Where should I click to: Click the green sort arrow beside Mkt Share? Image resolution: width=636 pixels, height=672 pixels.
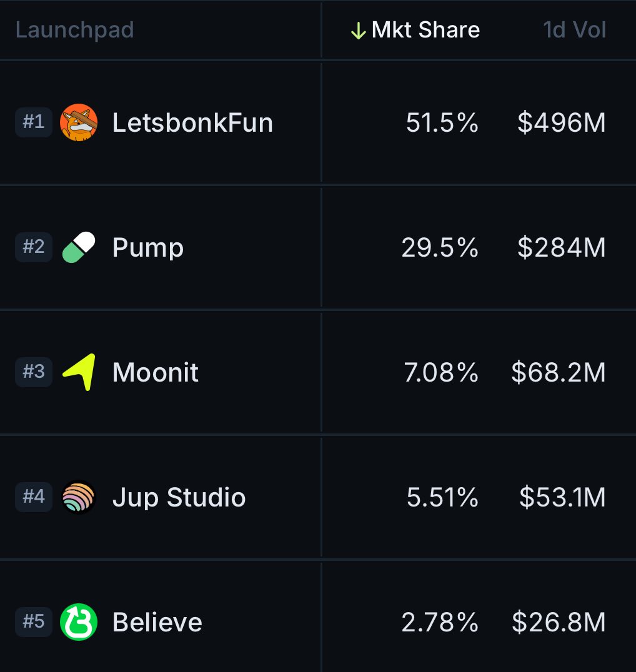point(358,31)
